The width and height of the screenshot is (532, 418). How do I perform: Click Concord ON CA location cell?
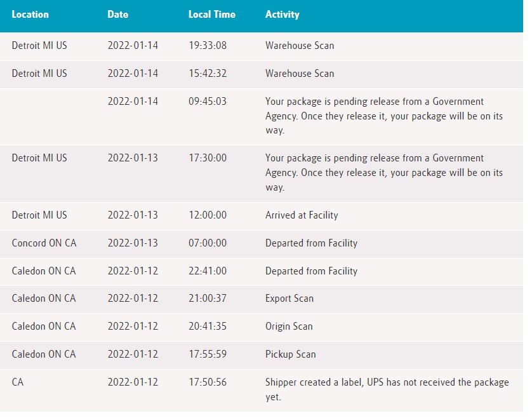click(44, 243)
